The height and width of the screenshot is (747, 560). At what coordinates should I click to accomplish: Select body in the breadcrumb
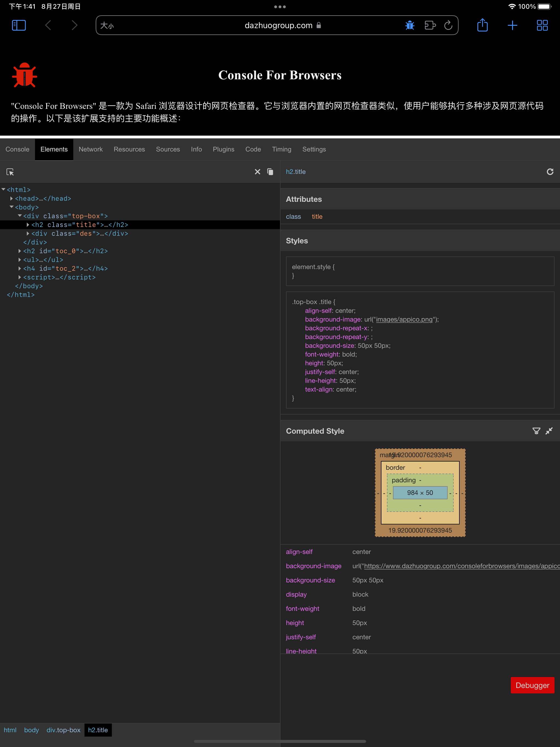click(31, 730)
